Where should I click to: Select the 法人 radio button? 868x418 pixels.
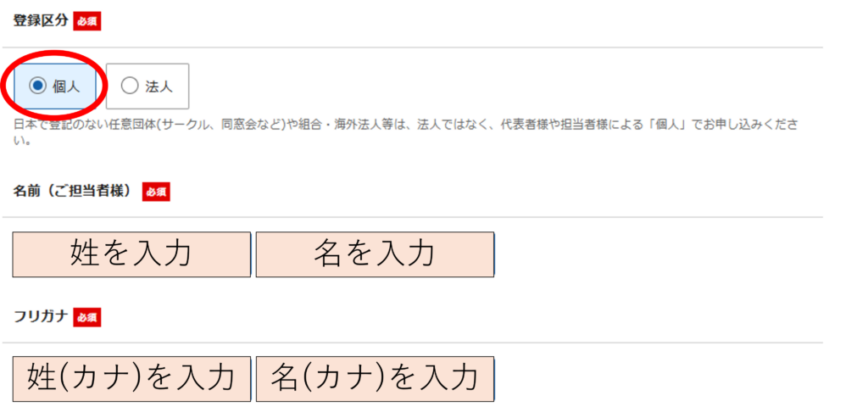pos(130,85)
